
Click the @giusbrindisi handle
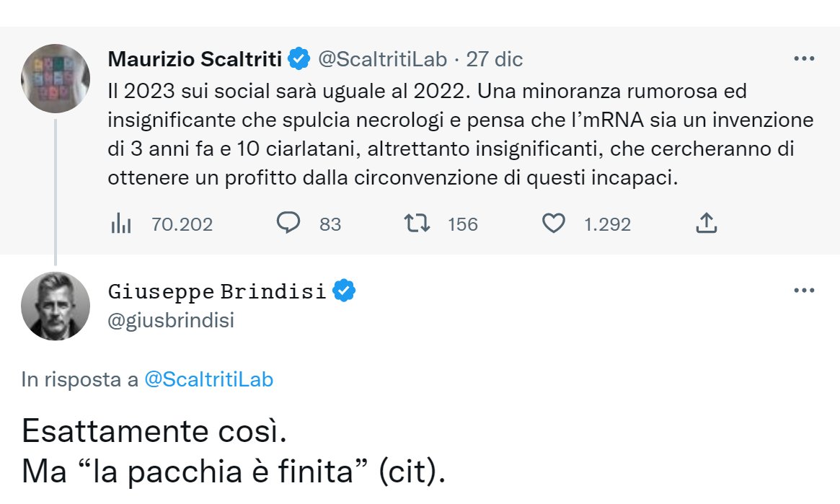click(x=171, y=321)
